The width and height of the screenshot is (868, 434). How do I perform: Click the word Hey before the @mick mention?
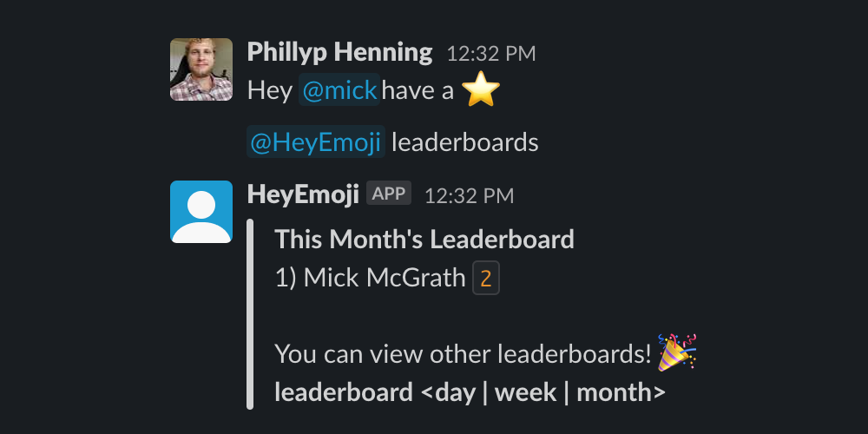[270, 90]
